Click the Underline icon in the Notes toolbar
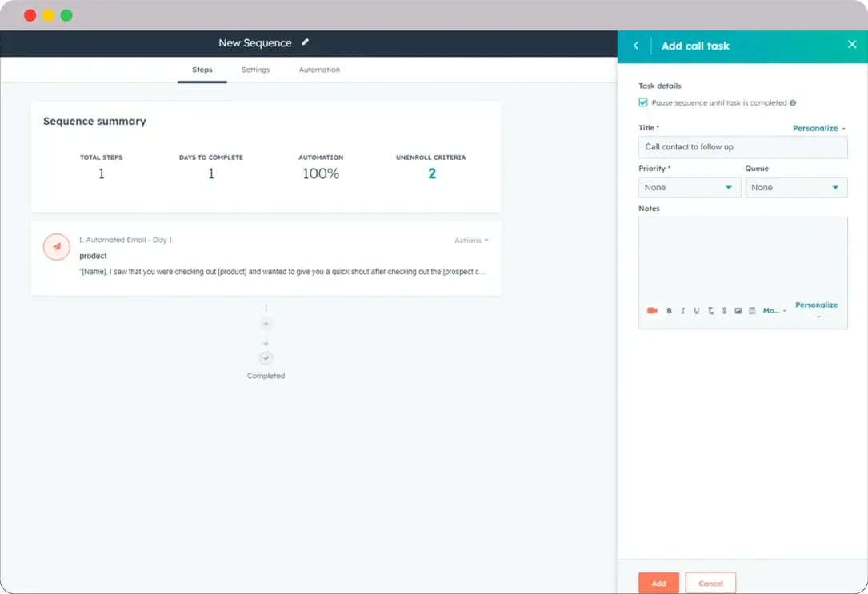Image resolution: width=868 pixels, height=594 pixels. click(x=697, y=311)
